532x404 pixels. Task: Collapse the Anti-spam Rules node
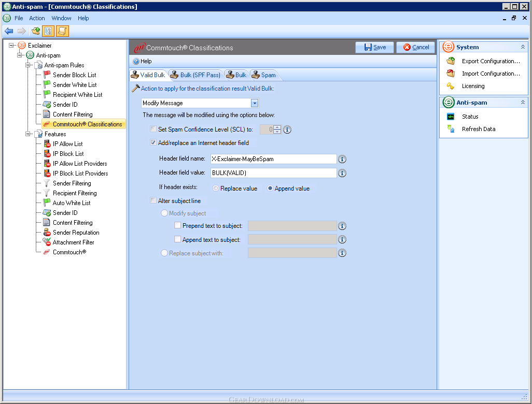[x=28, y=65]
